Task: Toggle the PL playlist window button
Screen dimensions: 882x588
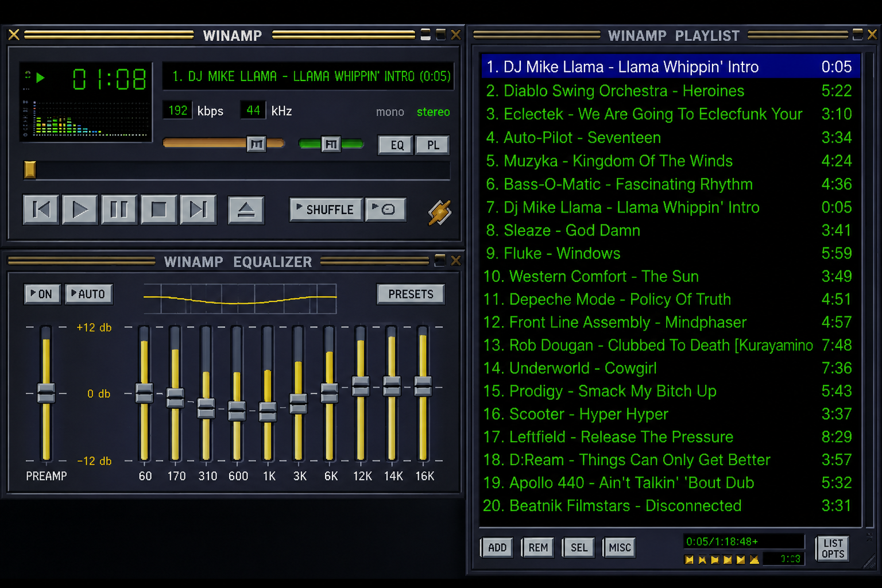Action: point(432,145)
